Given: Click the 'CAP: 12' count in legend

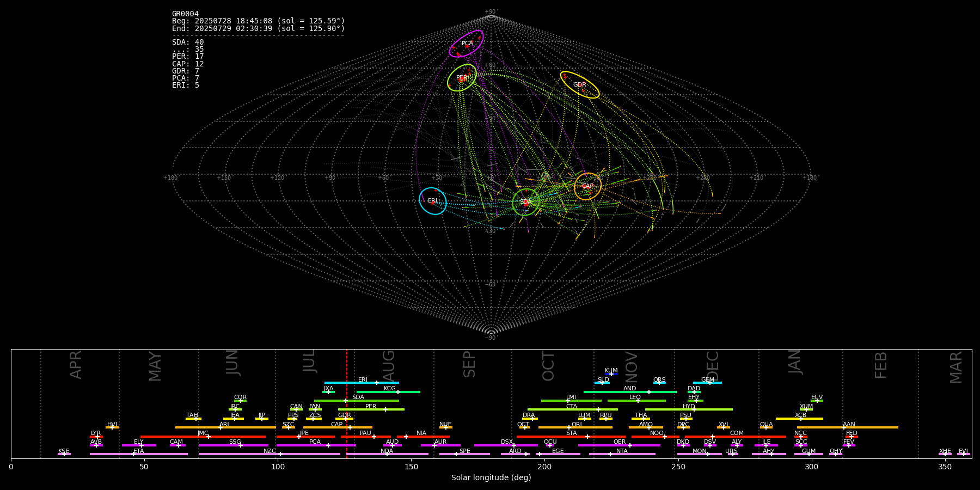Looking at the screenshot, I should [x=188, y=64].
